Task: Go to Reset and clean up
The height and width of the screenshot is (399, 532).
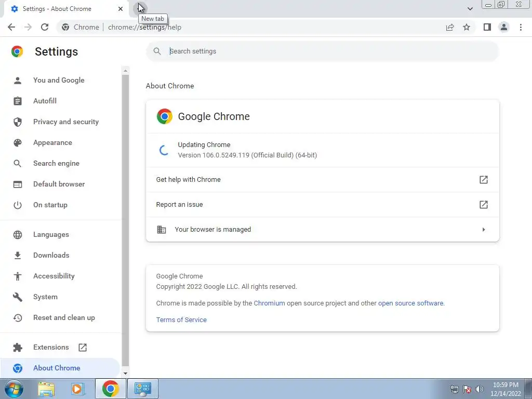Action: 64,317
